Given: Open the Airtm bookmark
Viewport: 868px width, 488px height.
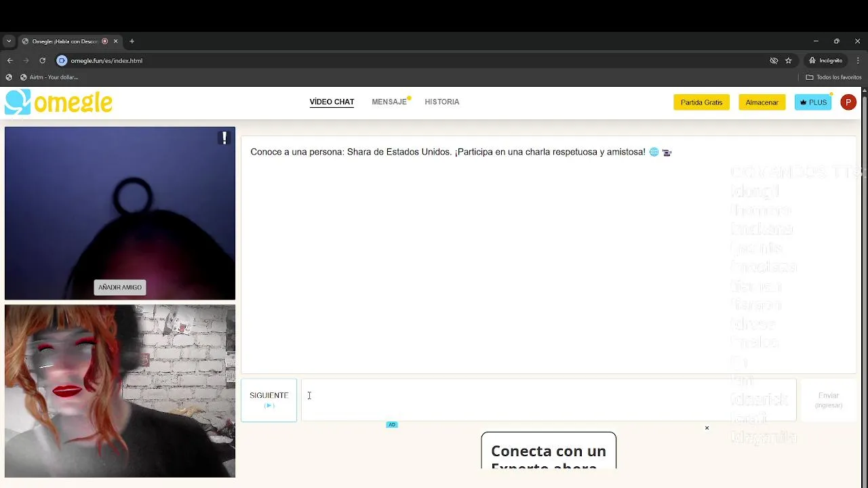Looking at the screenshot, I should tap(49, 77).
